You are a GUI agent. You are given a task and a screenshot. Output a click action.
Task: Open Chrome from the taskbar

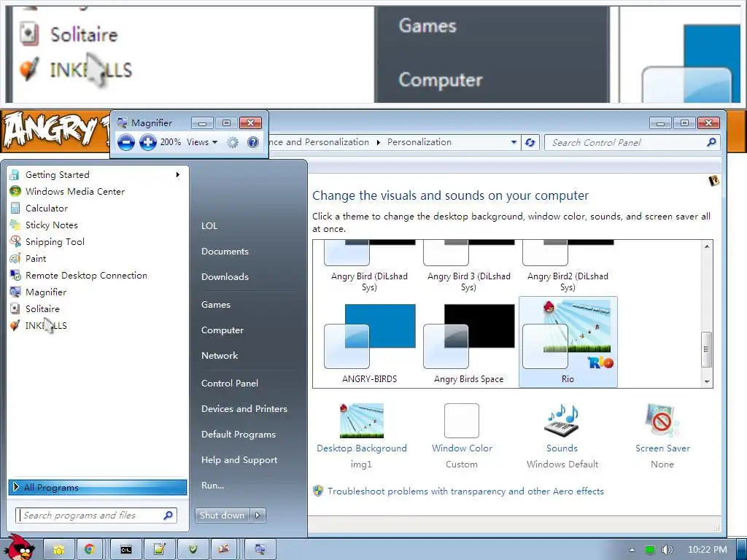coord(90,550)
